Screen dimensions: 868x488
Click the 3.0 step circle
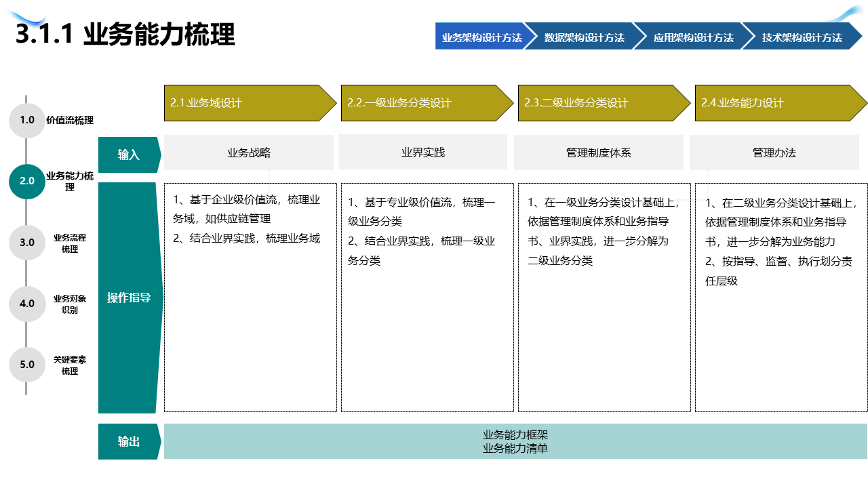click(x=27, y=242)
